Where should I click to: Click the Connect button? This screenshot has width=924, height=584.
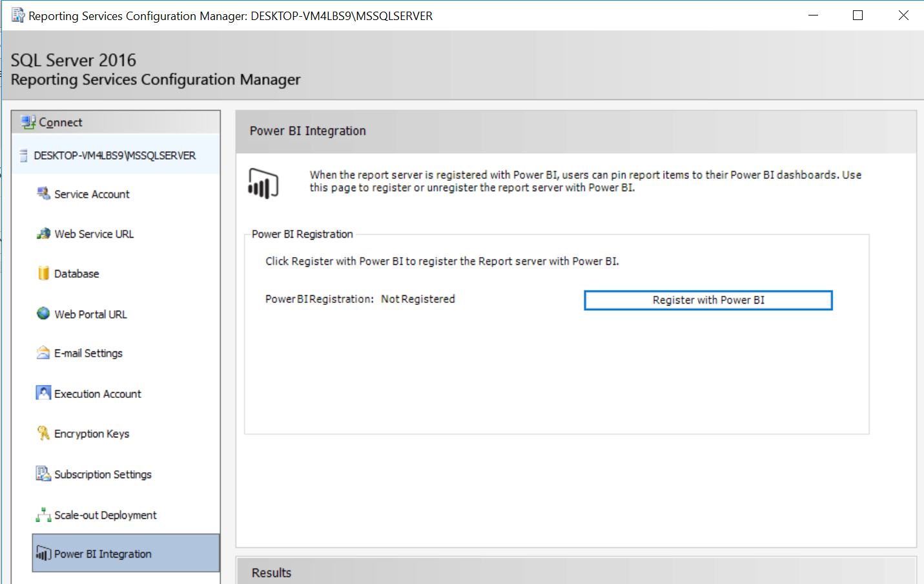coord(116,122)
